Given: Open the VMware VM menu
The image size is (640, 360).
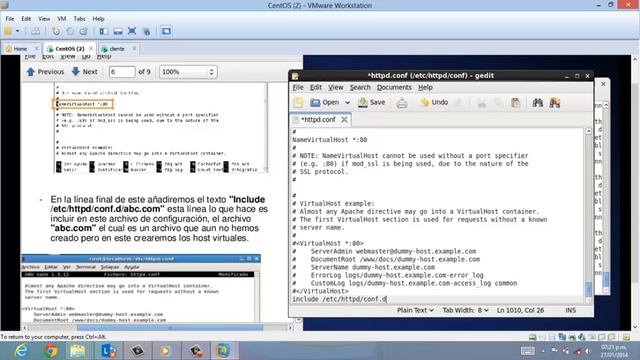Looking at the screenshot, I should point(62,19).
